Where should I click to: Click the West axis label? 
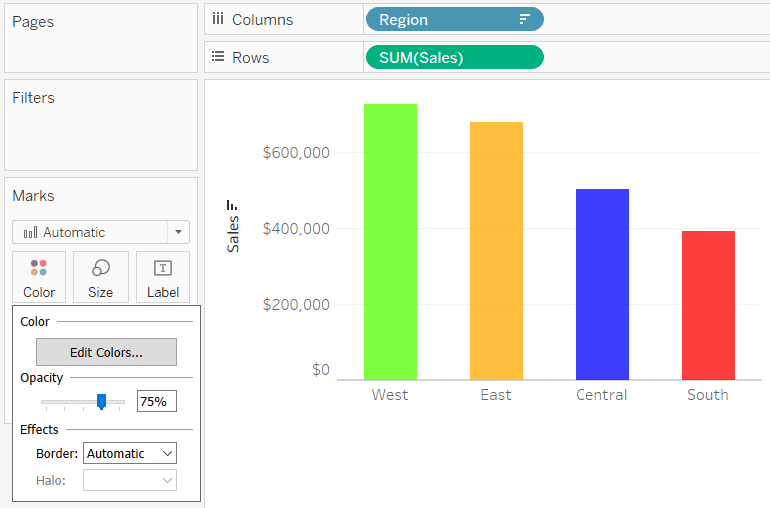coord(390,395)
